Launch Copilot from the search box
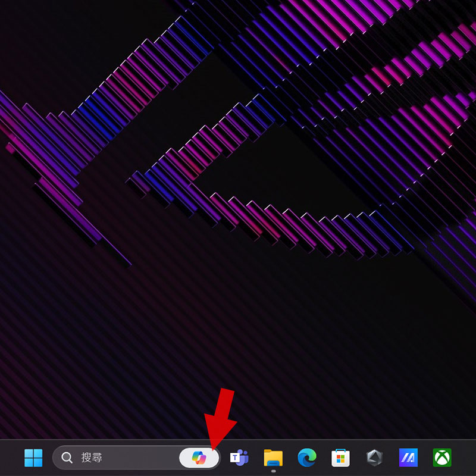476x476 pixels. tap(199, 458)
